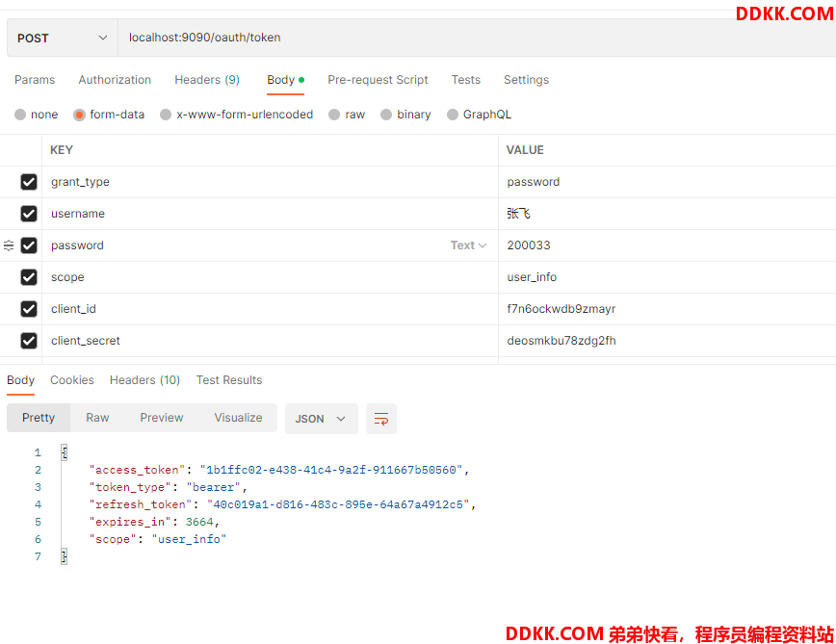This screenshot has width=836, height=644.
Task: Click the scope value user_info in table
Action: point(532,277)
